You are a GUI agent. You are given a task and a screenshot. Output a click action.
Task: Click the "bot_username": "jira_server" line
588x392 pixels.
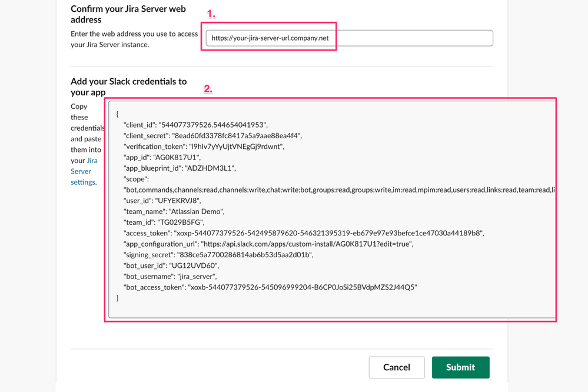[x=170, y=277]
